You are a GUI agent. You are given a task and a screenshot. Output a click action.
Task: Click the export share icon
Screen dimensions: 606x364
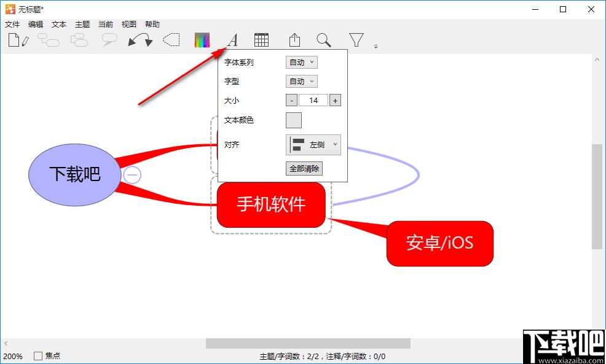tap(294, 40)
